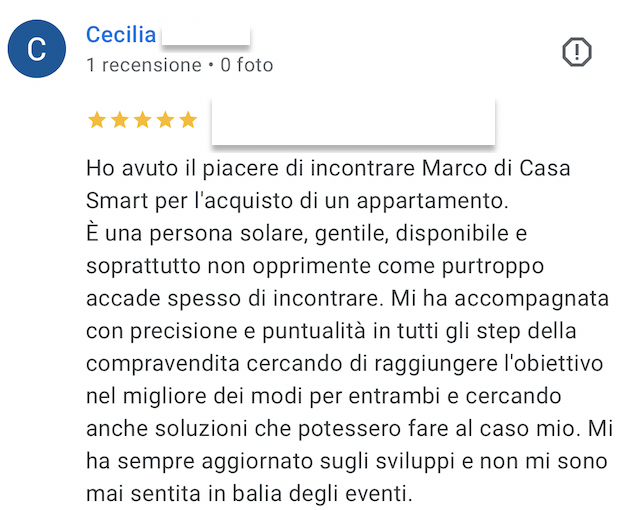Viewport: 638px width, 510px height.
Task: Click the "1 recensione" reviewer stat
Action: [x=144, y=65]
